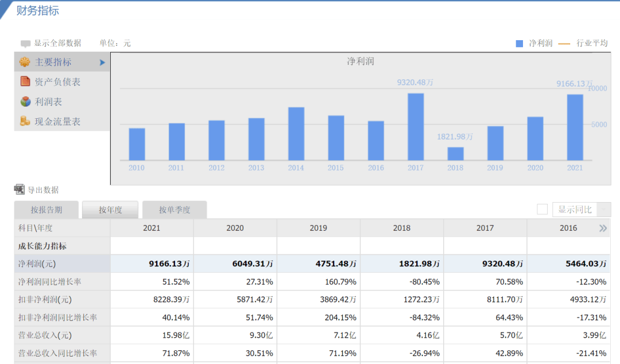This screenshot has width=620, height=364.
Task: Click the 导出数据 export icon
Action: 19,189
